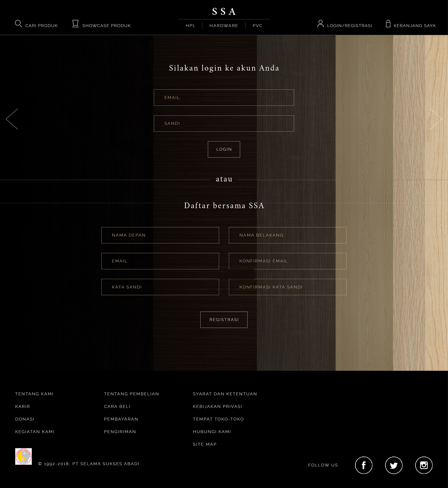This screenshot has width=448, height=488.
Task: Click the 'Follow Us' label
Action: point(323,465)
